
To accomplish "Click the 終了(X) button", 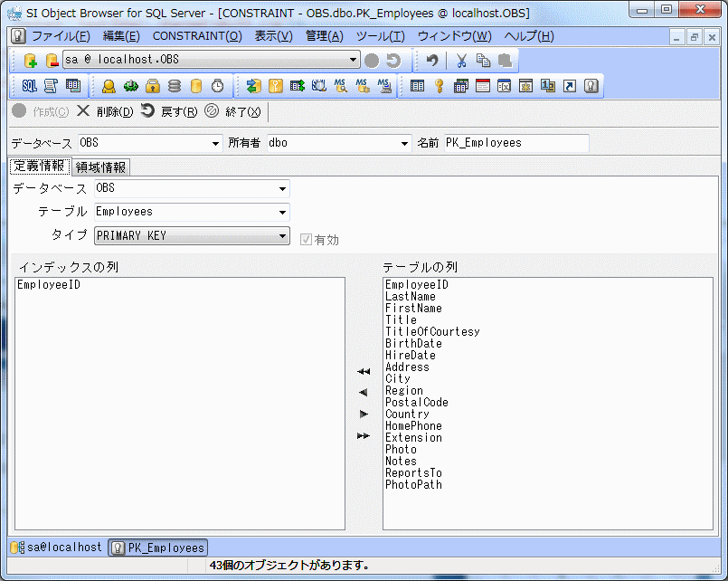I will (233, 112).
